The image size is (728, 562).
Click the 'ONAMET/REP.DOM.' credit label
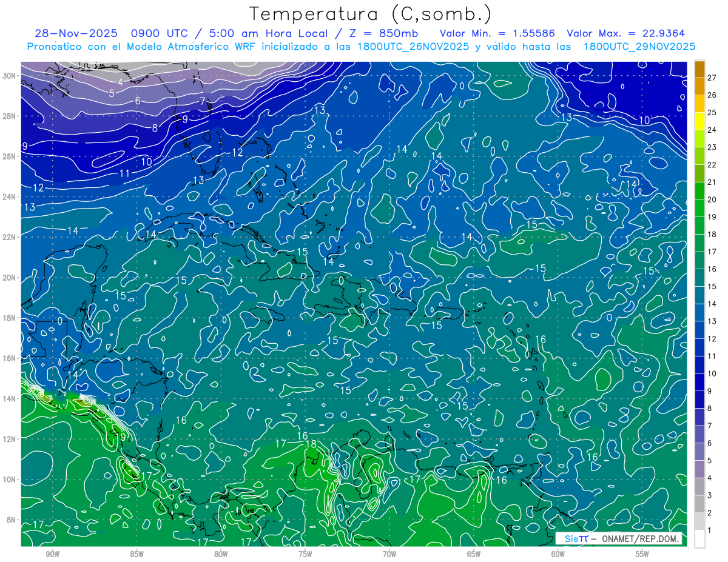[641, 538]
